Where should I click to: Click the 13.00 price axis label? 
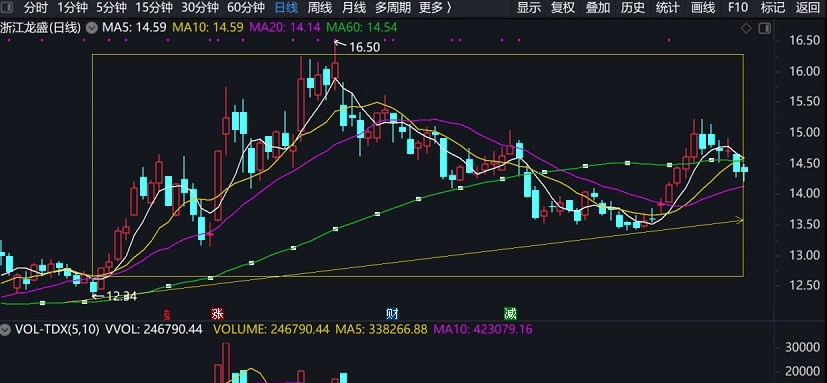coord(804,255)
